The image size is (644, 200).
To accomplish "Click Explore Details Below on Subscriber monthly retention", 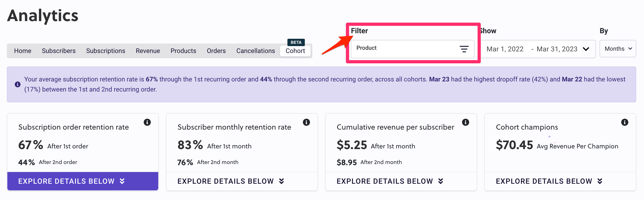I will [x=242, y=181].
